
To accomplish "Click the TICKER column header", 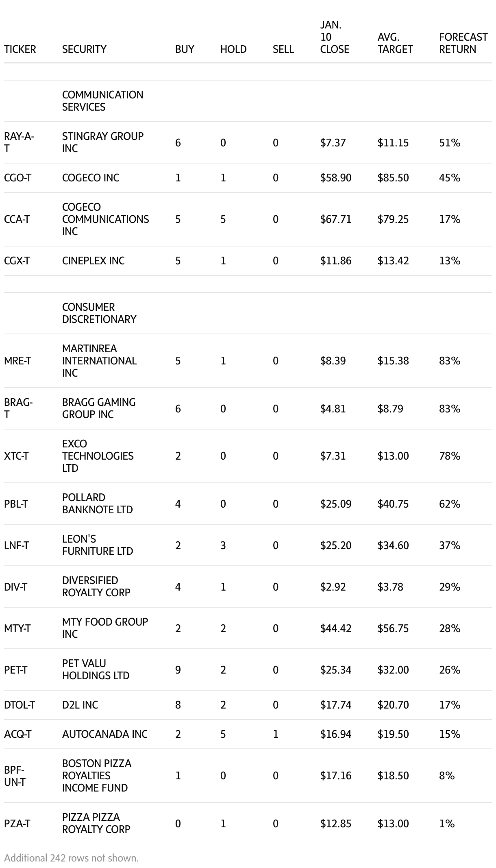I will coord(20,49).
